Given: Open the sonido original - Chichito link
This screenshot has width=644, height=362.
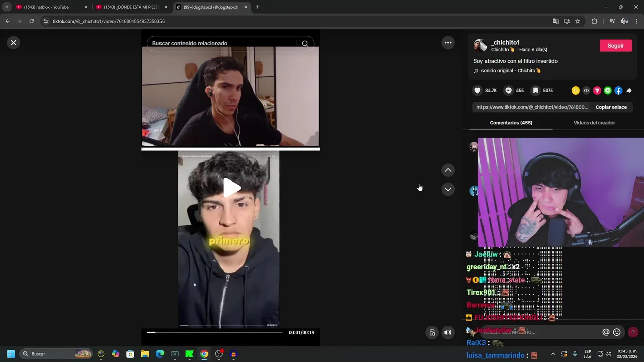Looking at the screenshot, I should pos(511,71).
